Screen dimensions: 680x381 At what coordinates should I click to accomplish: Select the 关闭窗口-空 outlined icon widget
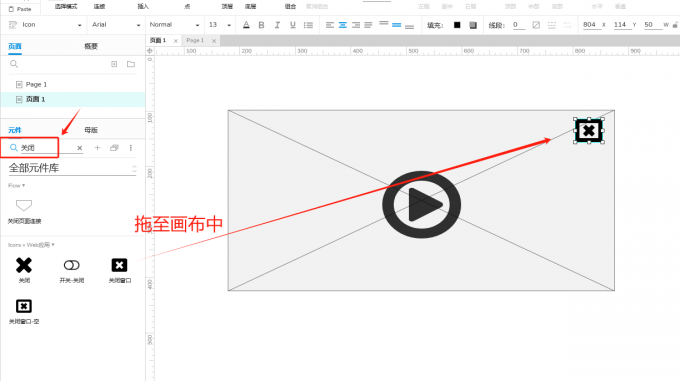click(x=24, y=311)
